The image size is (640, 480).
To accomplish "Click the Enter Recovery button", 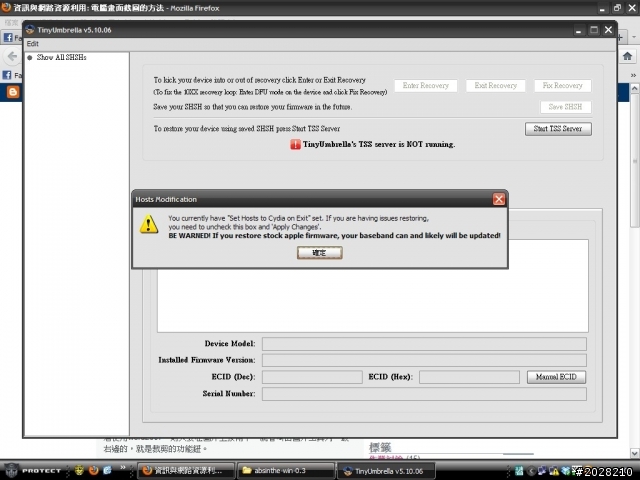I will pos(426,86).
